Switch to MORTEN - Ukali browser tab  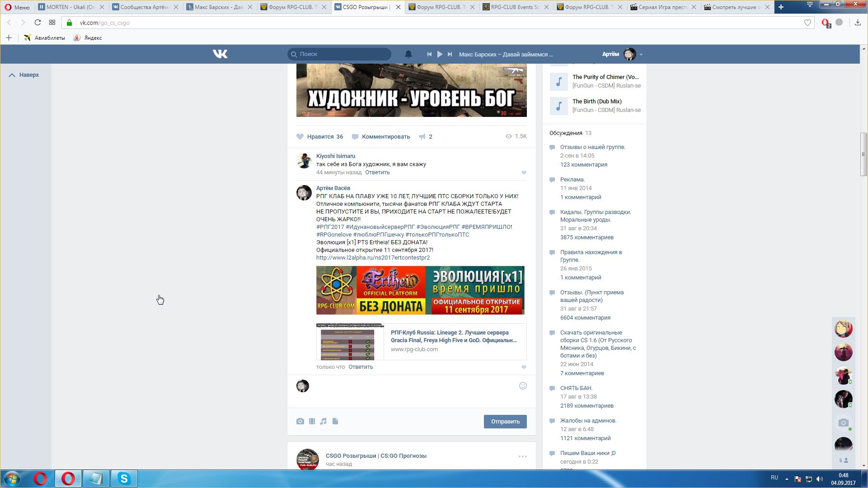click(70, 7)
